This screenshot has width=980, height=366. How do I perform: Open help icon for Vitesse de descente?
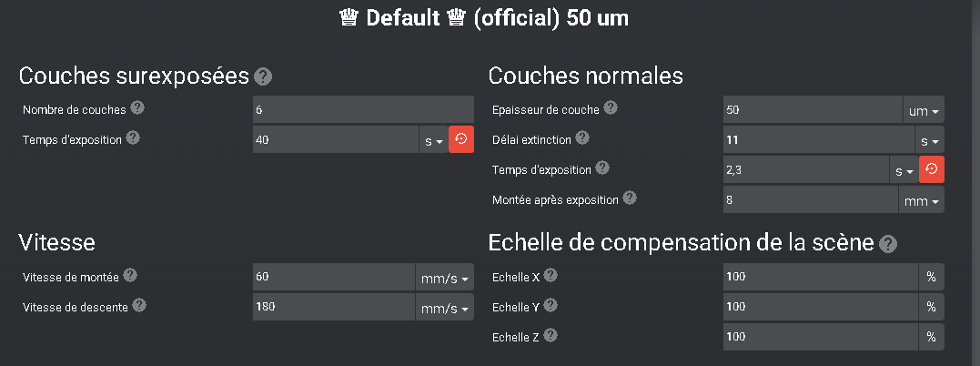point(139,305)
